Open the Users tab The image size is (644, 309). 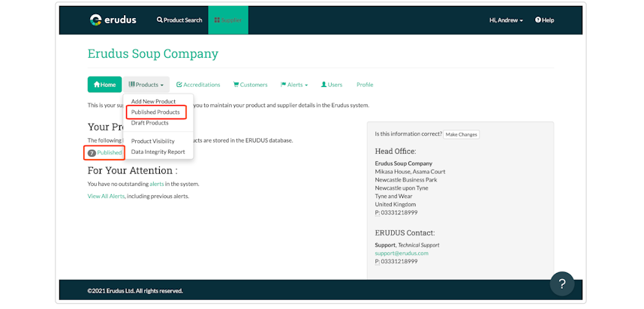(x=332, y=85)
